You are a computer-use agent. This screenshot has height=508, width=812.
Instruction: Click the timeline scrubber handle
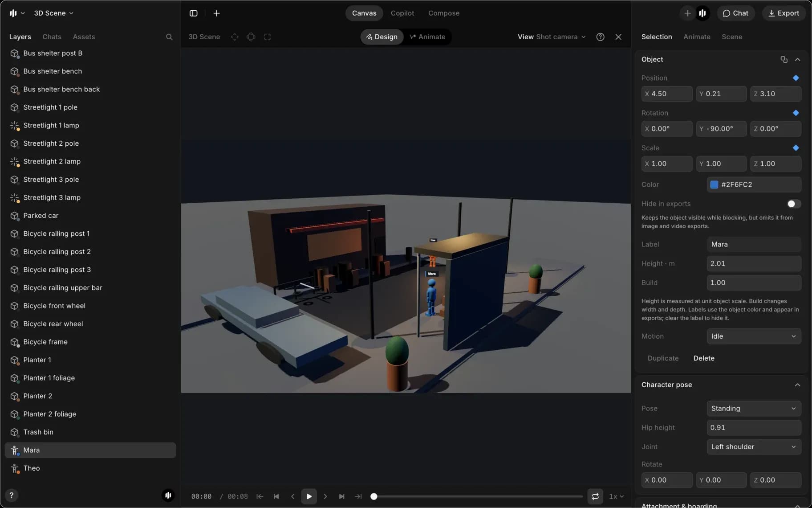click(374, 496)
